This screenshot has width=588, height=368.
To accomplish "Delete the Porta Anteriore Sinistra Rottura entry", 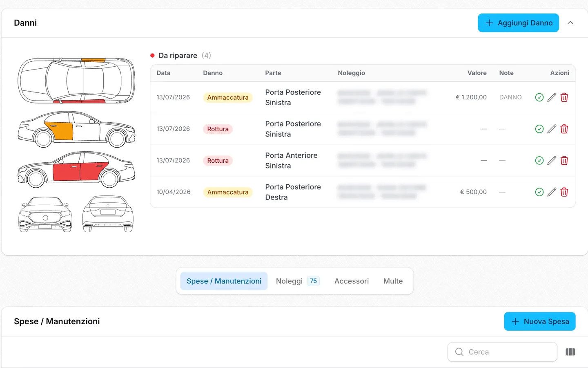I will 564,160.
